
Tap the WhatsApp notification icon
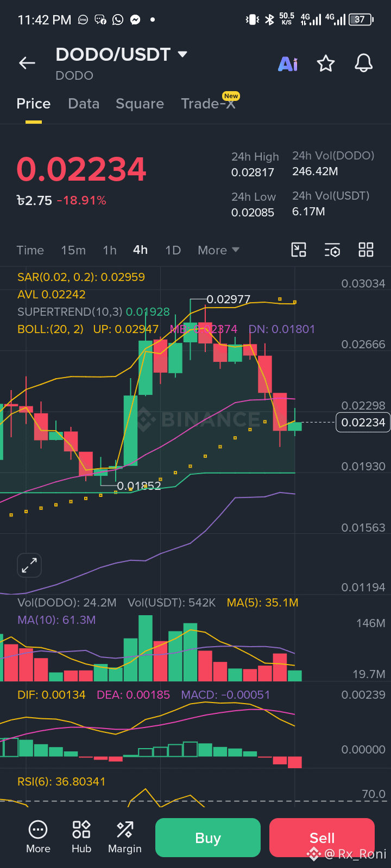coord(118,20)
